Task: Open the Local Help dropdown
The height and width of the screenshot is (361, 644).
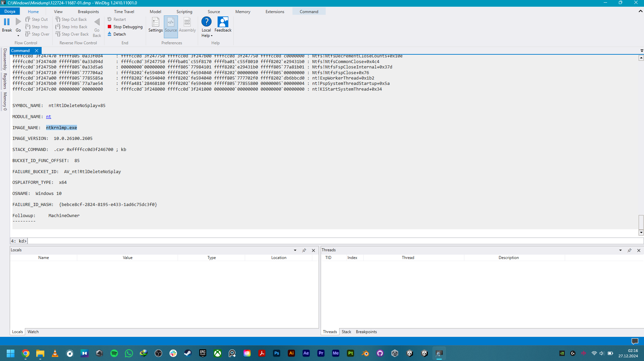Action: 206,27
